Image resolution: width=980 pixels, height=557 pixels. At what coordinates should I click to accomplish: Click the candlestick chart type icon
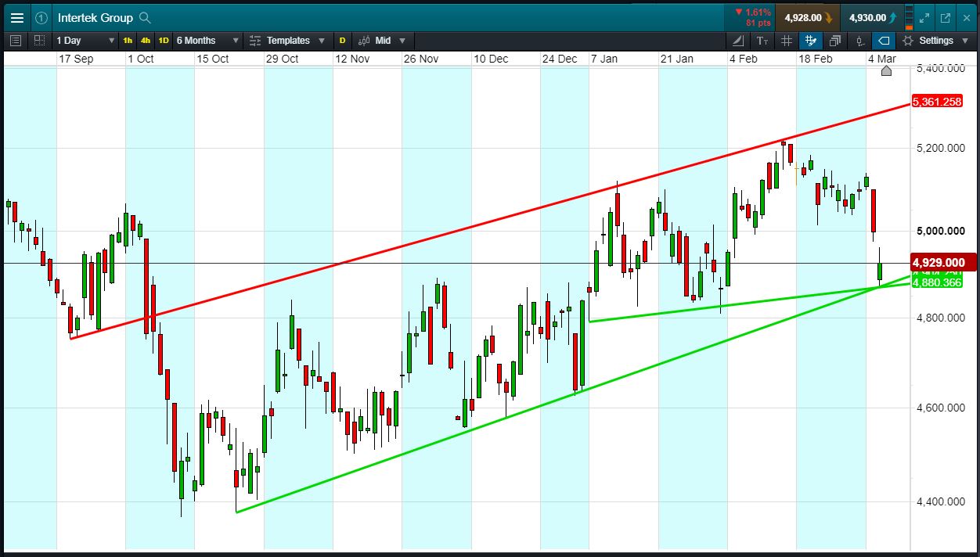click(x=364, y=41)
